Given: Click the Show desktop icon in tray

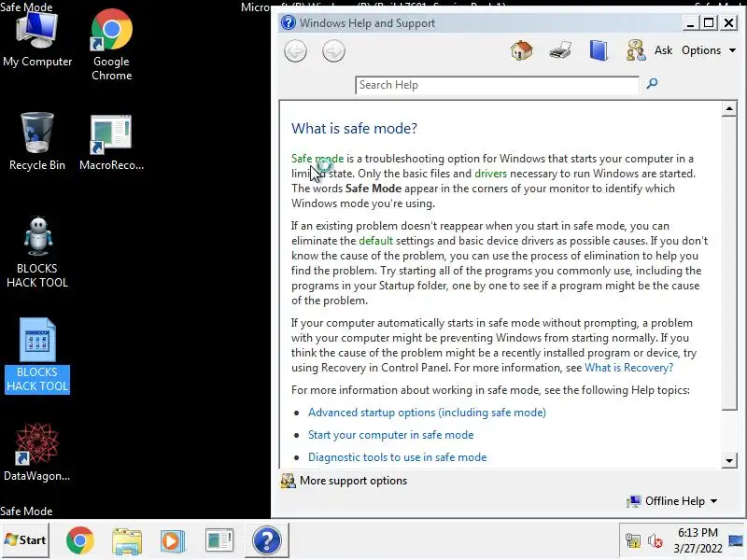Looking at the screenshot, I should click(736, 540).
